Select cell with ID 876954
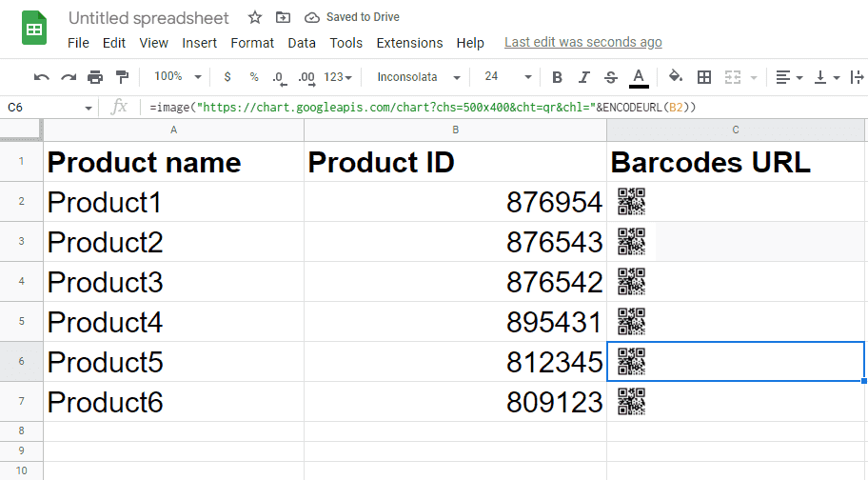 click(455, 202)
